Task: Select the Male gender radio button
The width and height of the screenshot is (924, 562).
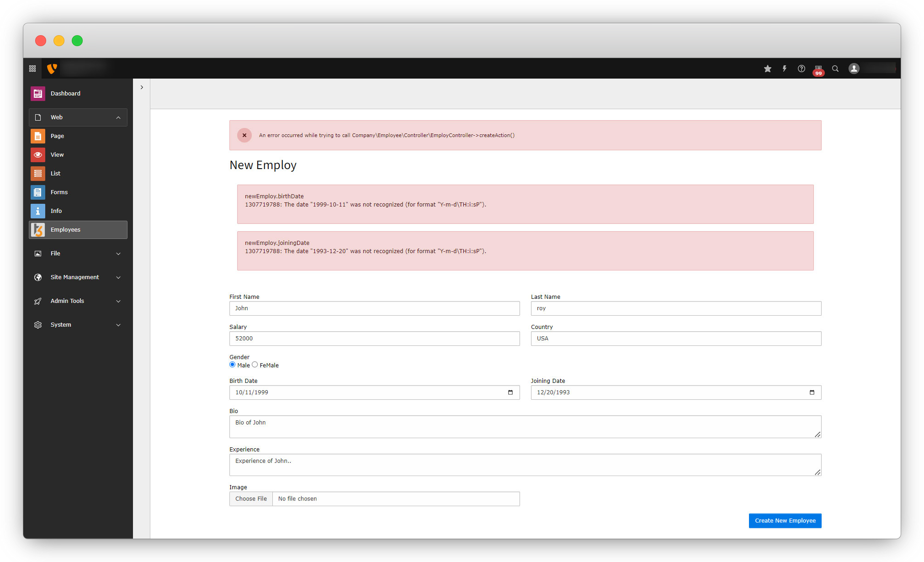Action: (x=233, y=365)
